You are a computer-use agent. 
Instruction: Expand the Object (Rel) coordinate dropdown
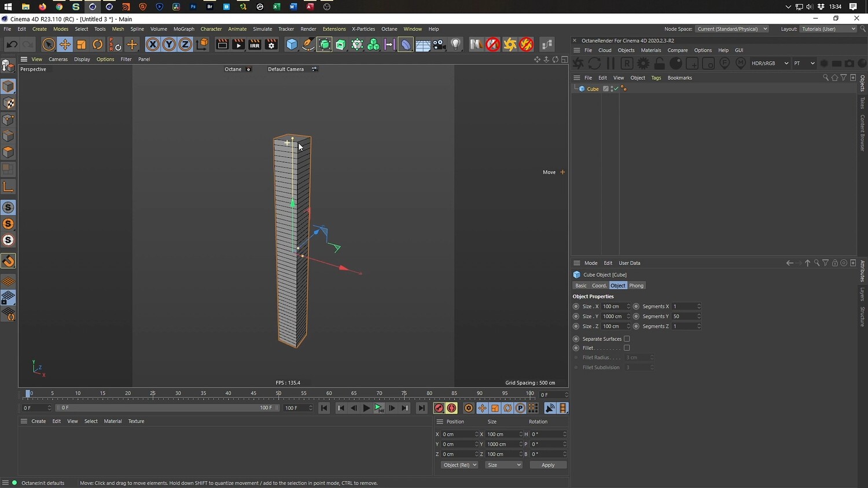(x=459, y=465)
